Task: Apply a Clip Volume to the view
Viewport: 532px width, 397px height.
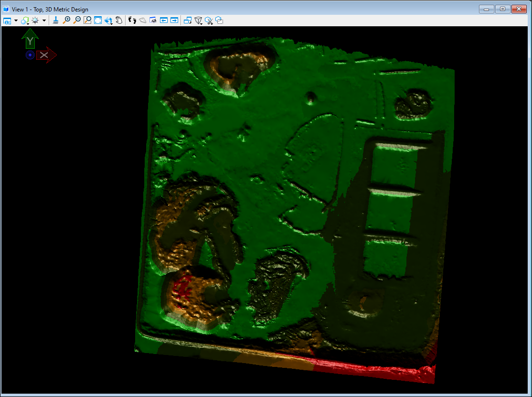Action: coord(199,20)
